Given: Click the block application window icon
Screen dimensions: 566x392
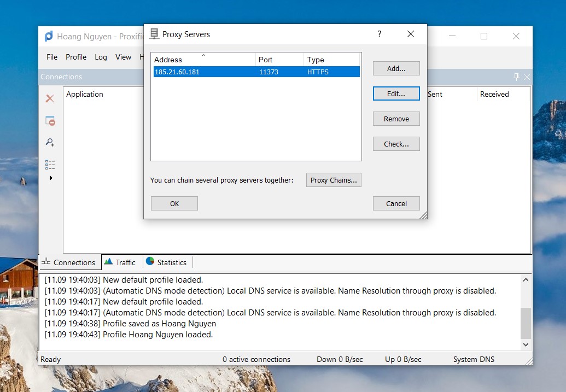Looking at the screenshot, I should pyautogui.click(x=50, y=121).
